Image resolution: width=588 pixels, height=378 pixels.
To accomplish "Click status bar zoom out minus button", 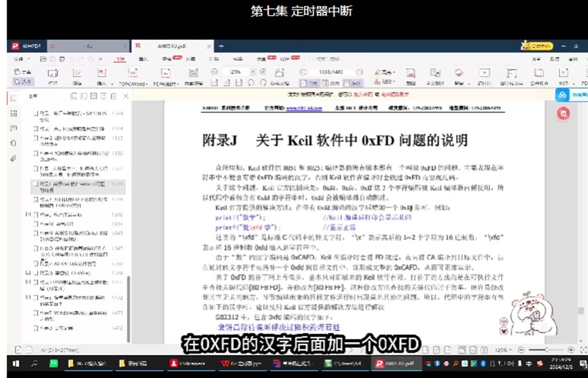I will (521, 349).
